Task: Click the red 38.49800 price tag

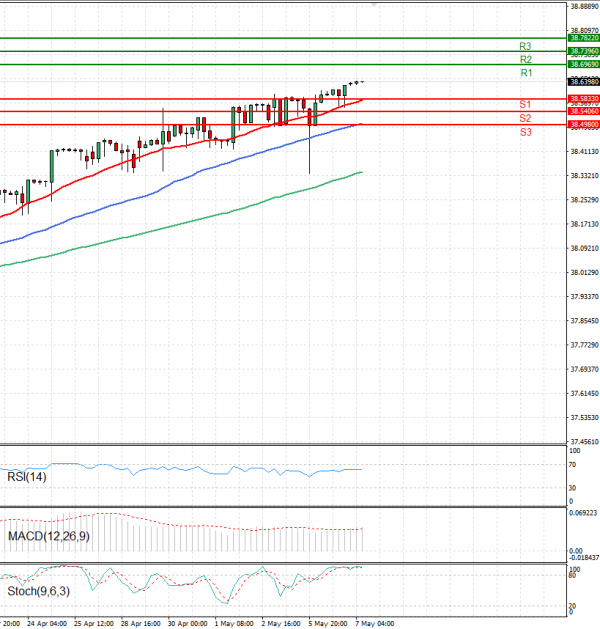Action: pyautogui.click(x=582, y=125)
